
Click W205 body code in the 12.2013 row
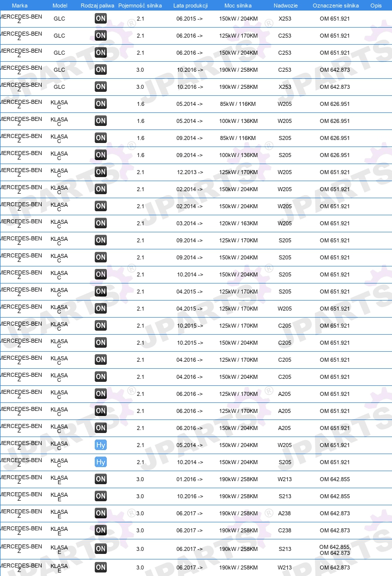(x=285, y=172)
